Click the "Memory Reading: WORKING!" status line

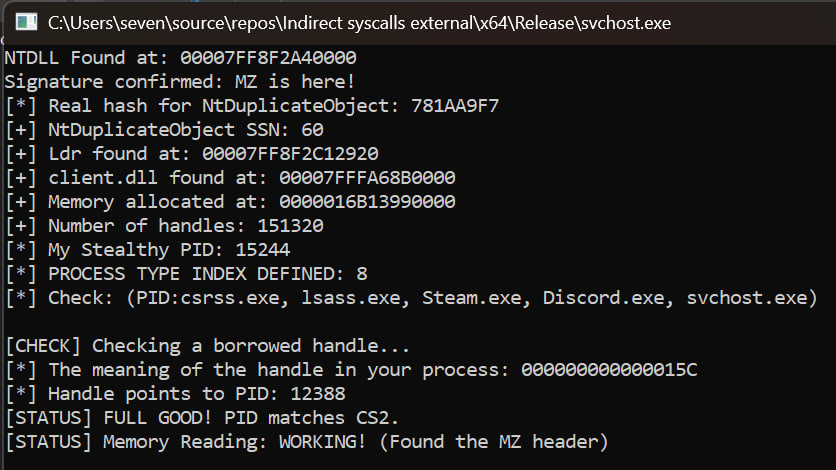[306, 442]
